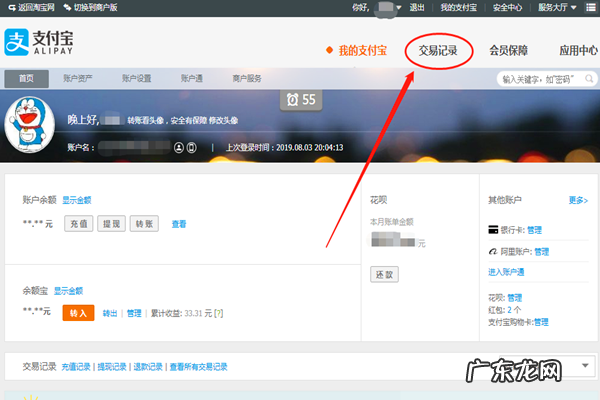Screen dimensions: 600x400
Task: Click 我的支付宝 in the top bar
Action: 458,7
